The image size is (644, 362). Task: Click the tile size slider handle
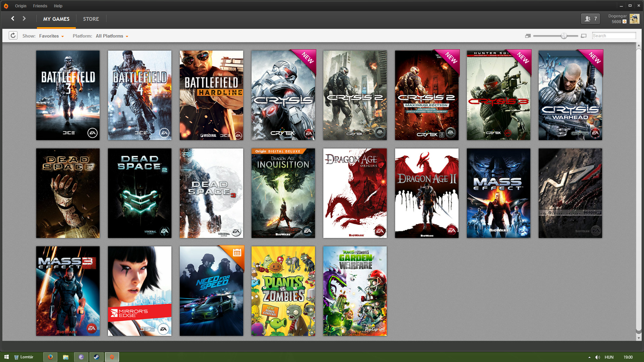[x=564, y=36]
